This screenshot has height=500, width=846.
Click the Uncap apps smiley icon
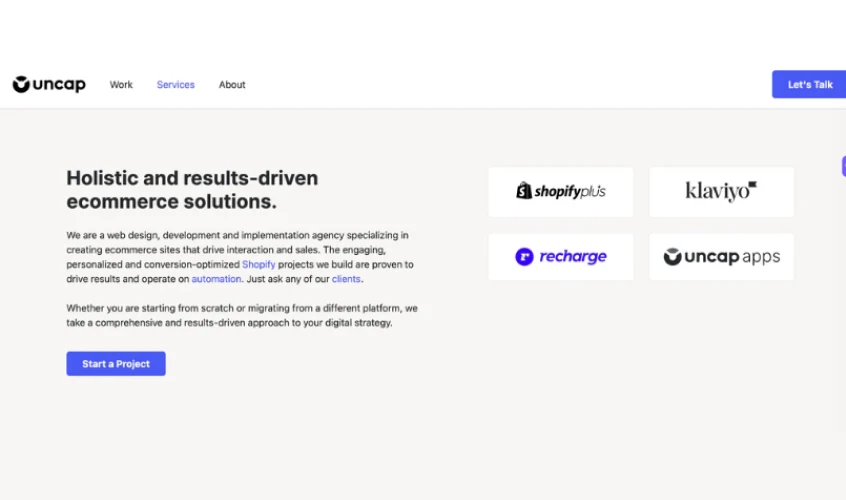(x=673, y=257)
